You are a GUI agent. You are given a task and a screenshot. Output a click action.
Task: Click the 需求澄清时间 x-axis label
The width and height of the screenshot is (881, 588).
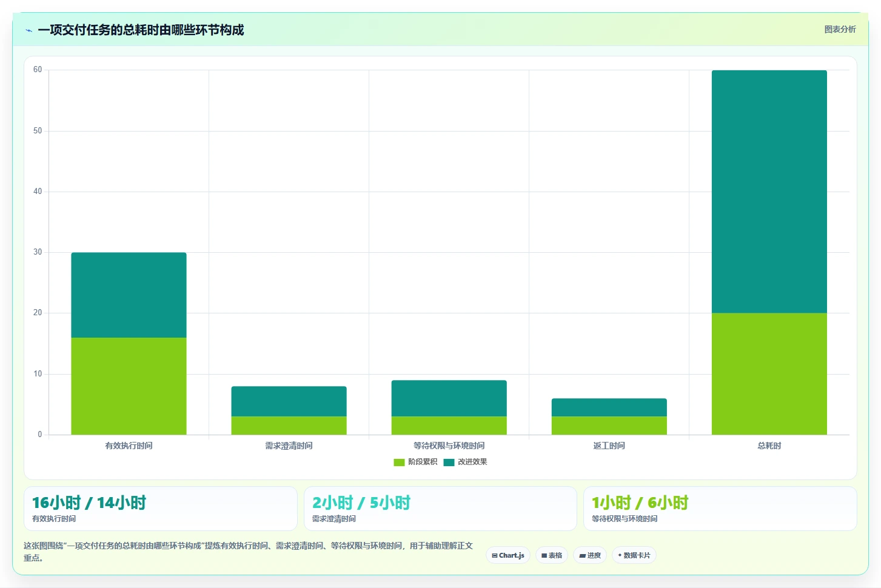pyautogui.click(x=289, y=446)
